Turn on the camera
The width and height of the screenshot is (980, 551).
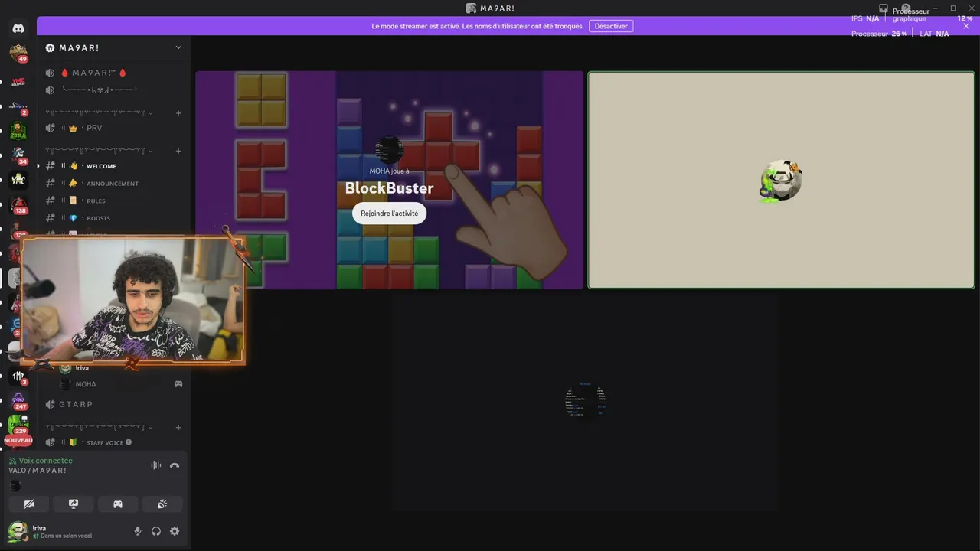coord(29,504)
